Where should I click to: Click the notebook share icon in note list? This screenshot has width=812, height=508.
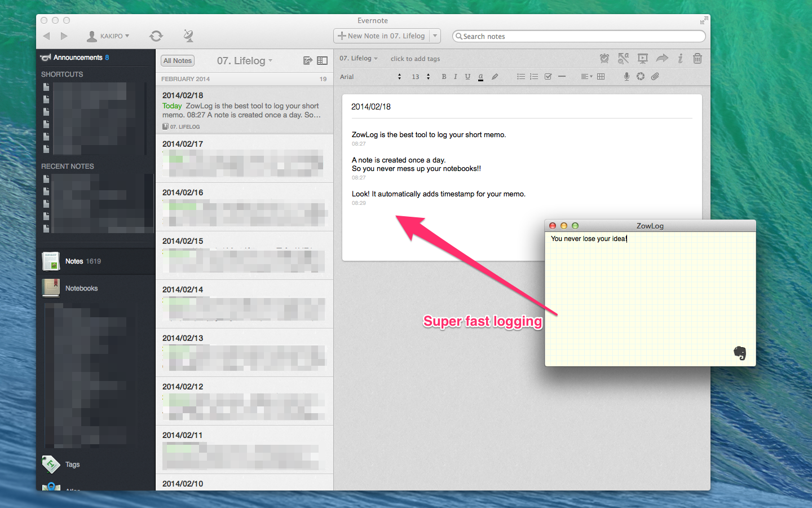pos(307,60)
